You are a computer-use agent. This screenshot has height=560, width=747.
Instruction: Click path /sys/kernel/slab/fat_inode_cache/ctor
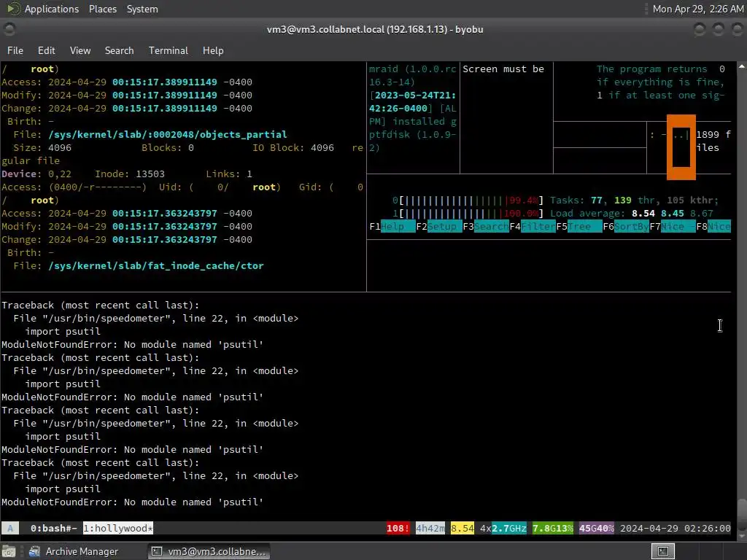[x=156, y=265]
